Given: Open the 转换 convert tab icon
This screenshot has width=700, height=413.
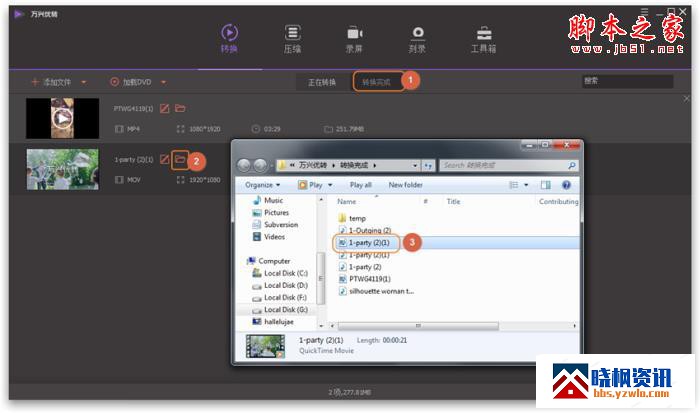Looking at the screenshot, I should click(229, 33).
